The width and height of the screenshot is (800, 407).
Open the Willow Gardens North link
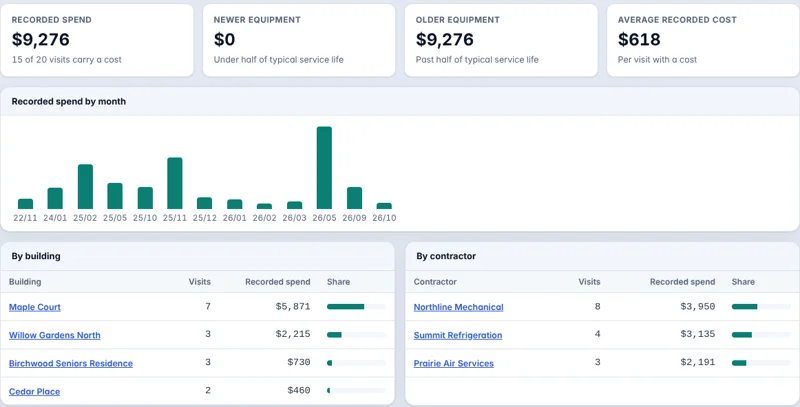click(55, 335)
